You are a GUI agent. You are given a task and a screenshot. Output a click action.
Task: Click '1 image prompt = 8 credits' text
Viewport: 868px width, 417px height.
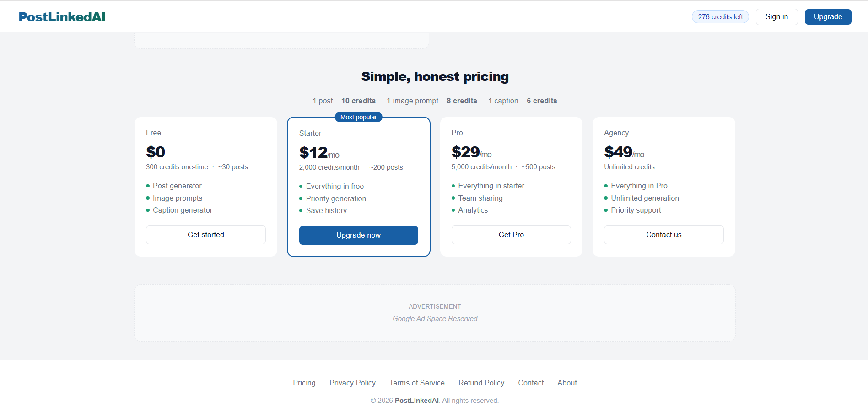click(x=432, y=101)
